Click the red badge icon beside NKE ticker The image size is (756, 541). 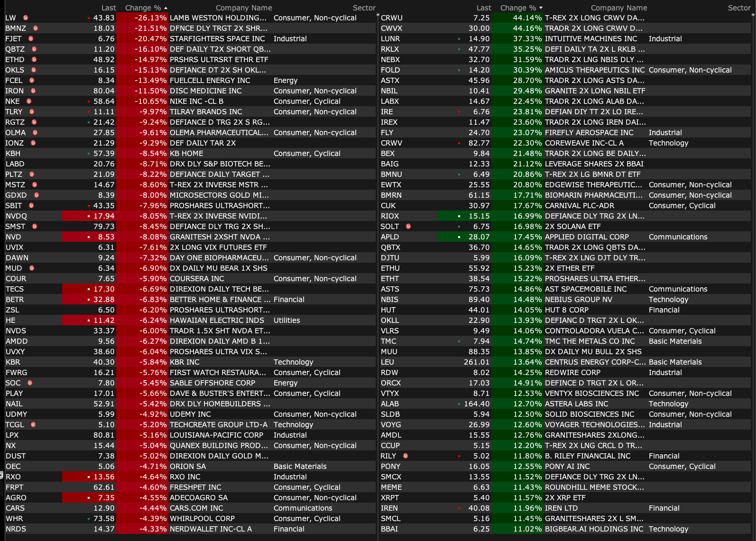tap(29, 101)
